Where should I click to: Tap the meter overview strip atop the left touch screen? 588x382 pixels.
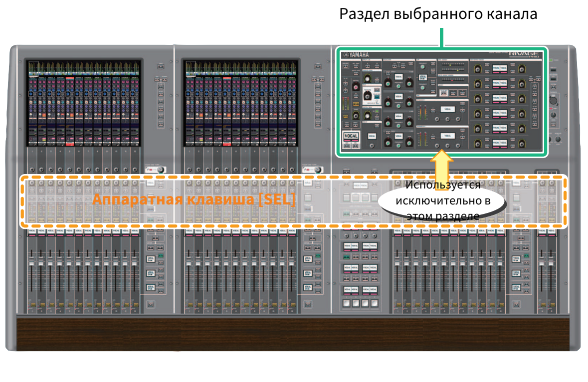[x=83, y=66]
